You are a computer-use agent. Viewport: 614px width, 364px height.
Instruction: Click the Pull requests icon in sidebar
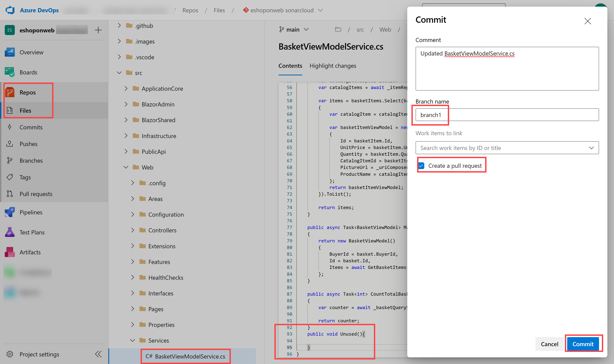coord(10,194)
